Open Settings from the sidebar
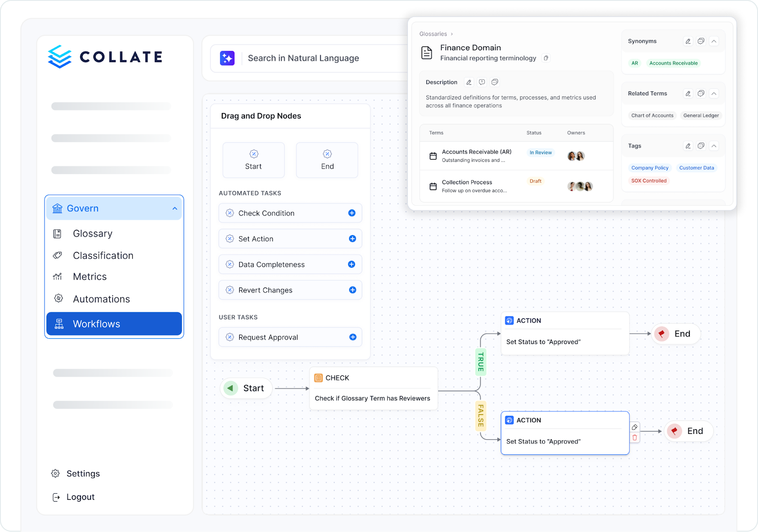The width and height of the screenshot is (758, 532). [x=76, y=474]
